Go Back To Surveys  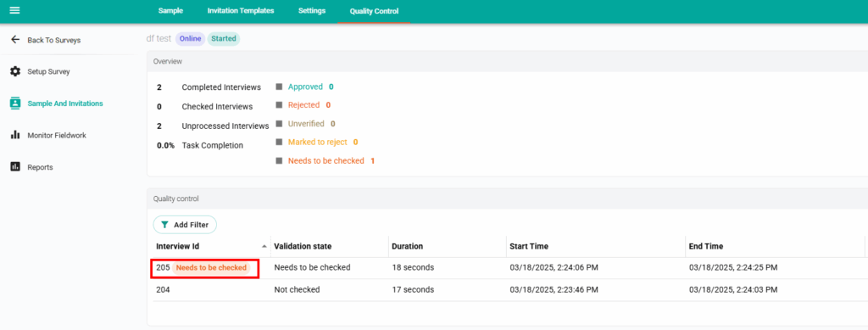54,40
